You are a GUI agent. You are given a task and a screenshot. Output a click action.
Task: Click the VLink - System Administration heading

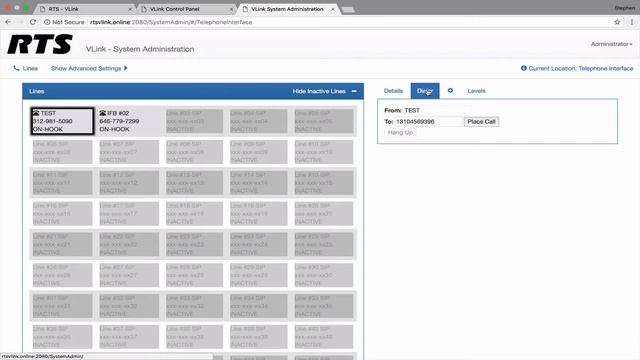pos(140,49)
